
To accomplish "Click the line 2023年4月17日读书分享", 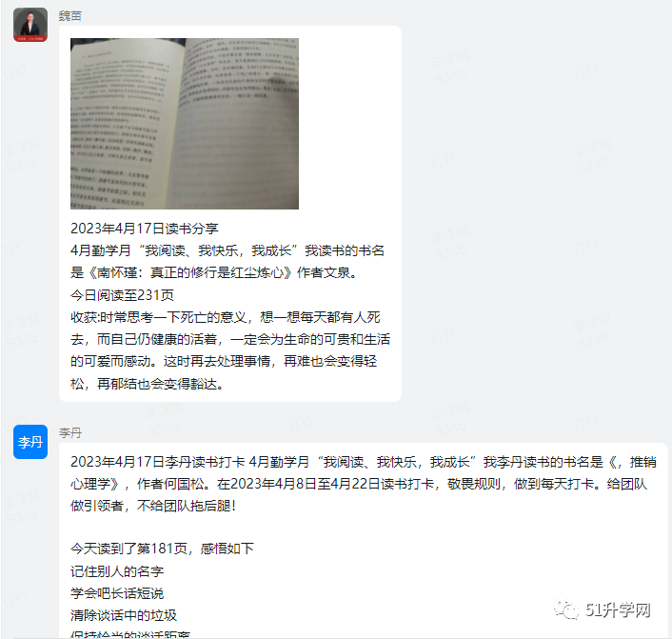I will tap(145, 229).
